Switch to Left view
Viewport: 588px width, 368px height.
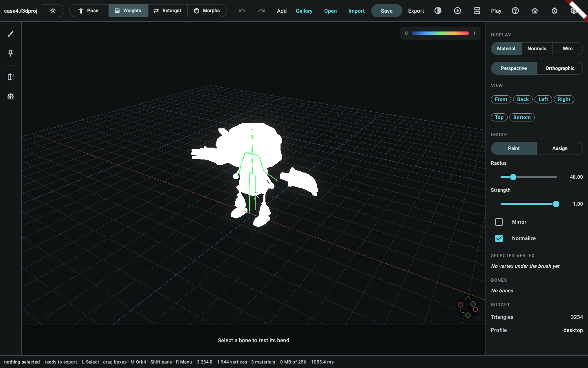pyautogui.click(x=543, y=99)
